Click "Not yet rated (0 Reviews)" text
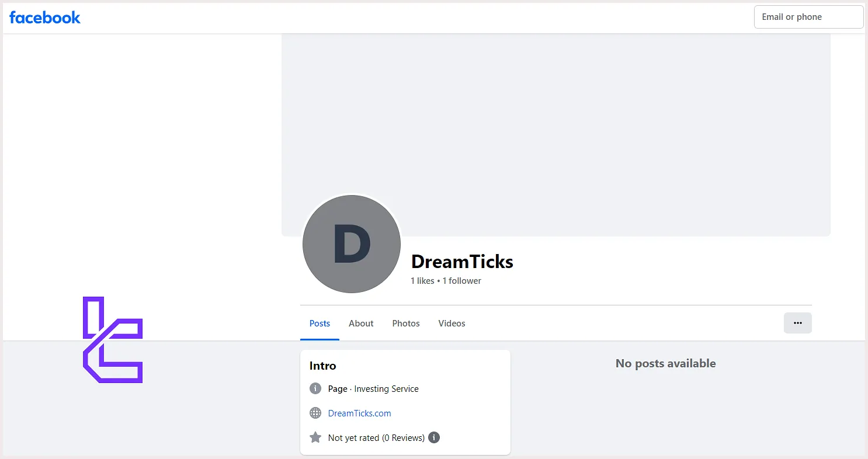The width and height of the screenshot is (868, 459). [x=376, y=438]
